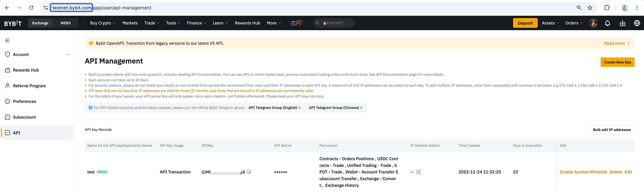Image resolution: width=644 pixels, height=191 pixels.
Task: Click the Deposit button
Action: pos(525,23)
